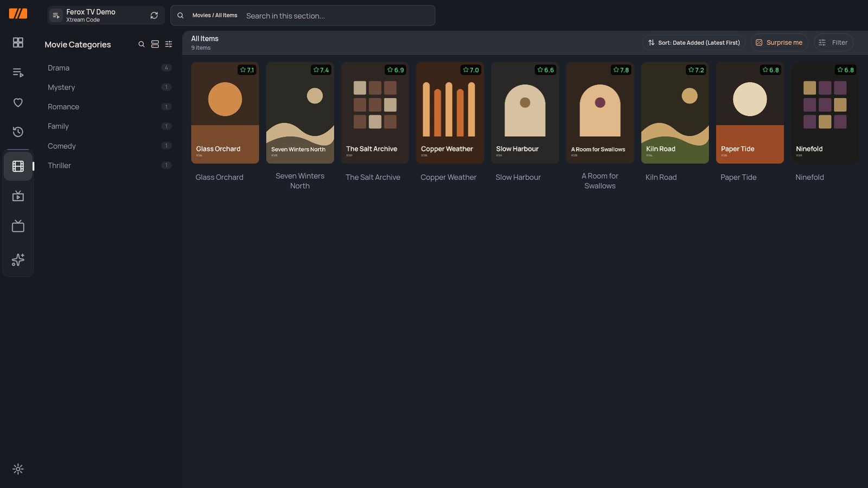Open the playlist icon in left sidebar
This screenshot has width=868, height=488.
18,72
